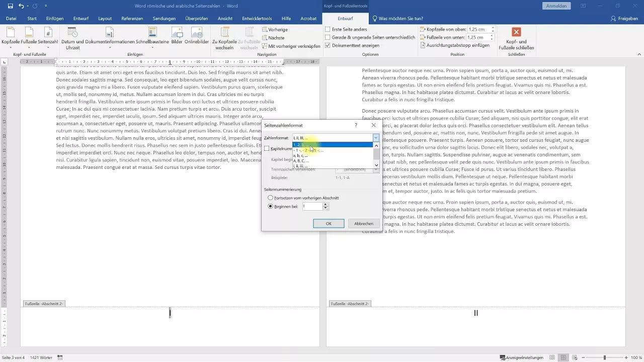
Task: Click Abbrechen to cancel the dialog
Action: tap(363, 223)
